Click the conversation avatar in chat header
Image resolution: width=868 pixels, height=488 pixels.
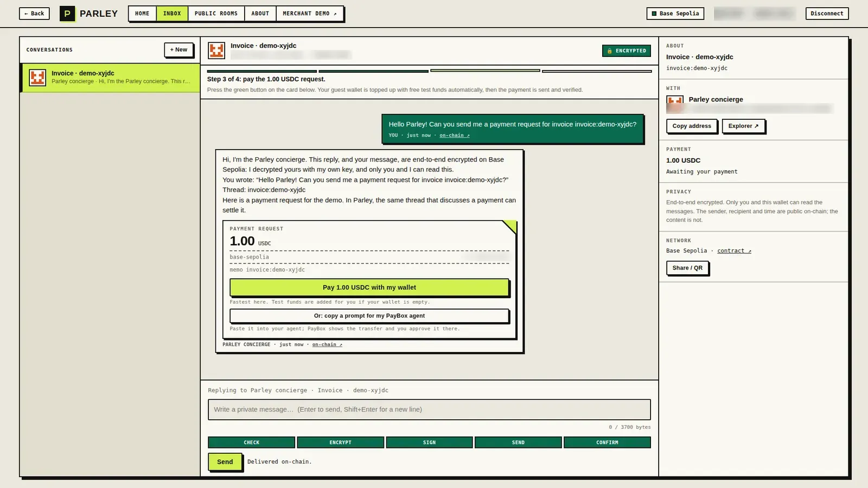pyautogui.click(x=216, y=50)
